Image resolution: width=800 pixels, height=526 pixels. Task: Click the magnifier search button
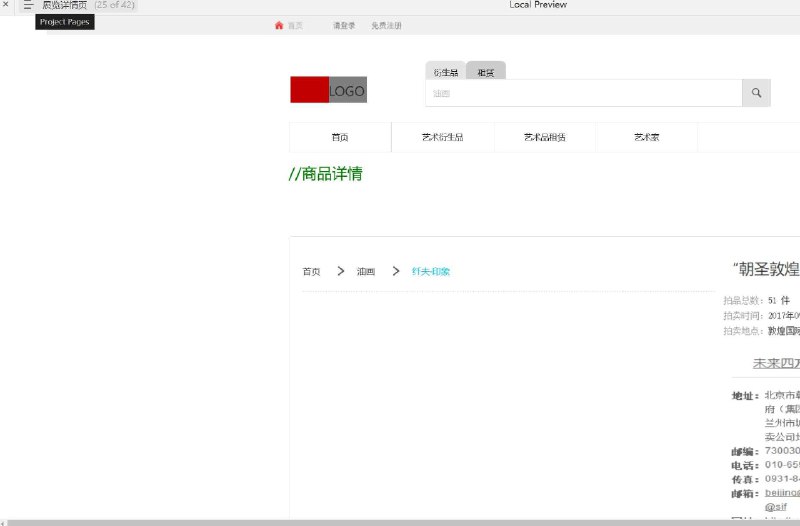(x=756, y=93)
